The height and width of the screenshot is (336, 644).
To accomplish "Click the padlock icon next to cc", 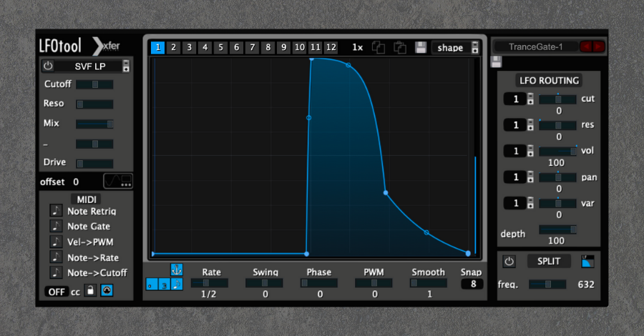I will tap(90, 290).
